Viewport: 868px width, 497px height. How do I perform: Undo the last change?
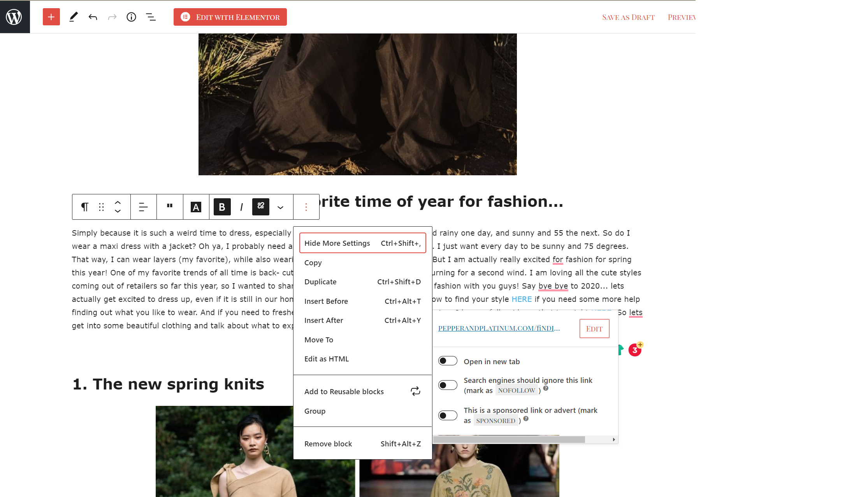(93, 17)
